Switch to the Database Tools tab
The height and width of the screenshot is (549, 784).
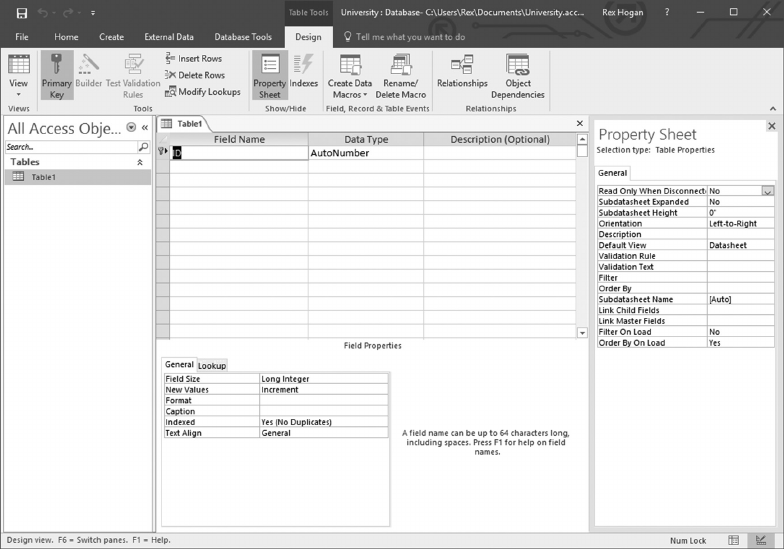[x=243, y=37]
